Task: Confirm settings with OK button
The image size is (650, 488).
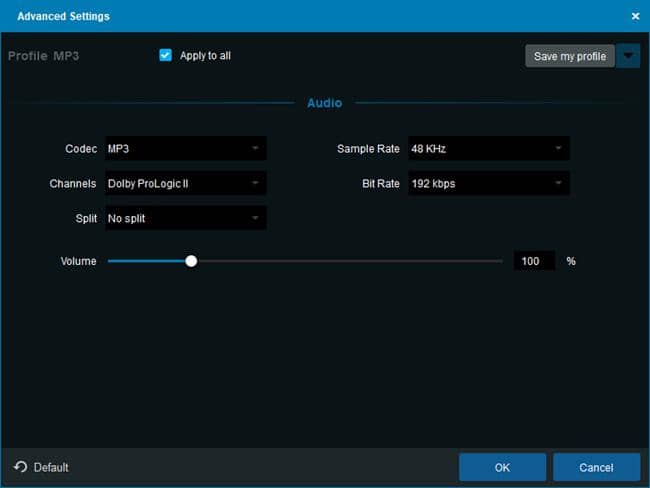Action: click(502, 467)
